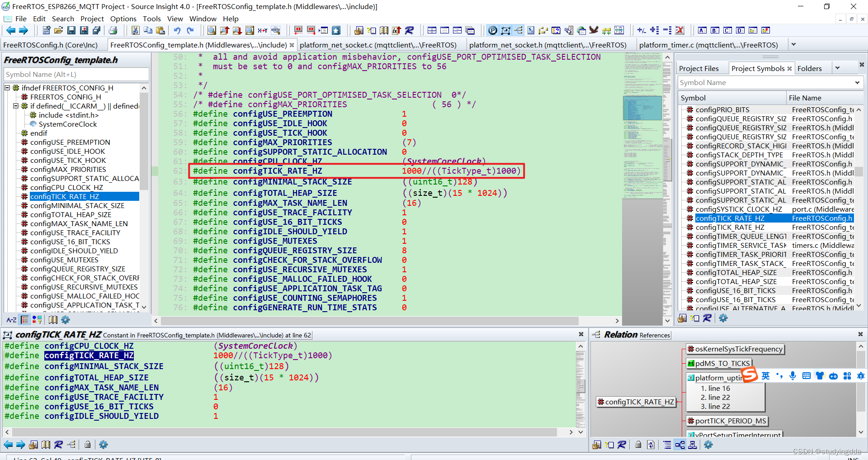
Task: Click the Tile windows layout icon
Action: [x=432, y=30]
